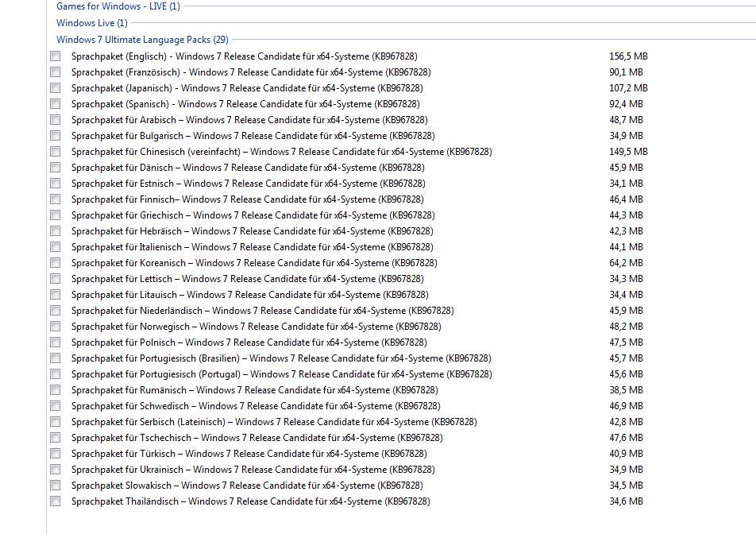The image size is (756, 534).
Task: Select Sprachpaket für Niederländisch row text
Action: [x=263, y=311]
